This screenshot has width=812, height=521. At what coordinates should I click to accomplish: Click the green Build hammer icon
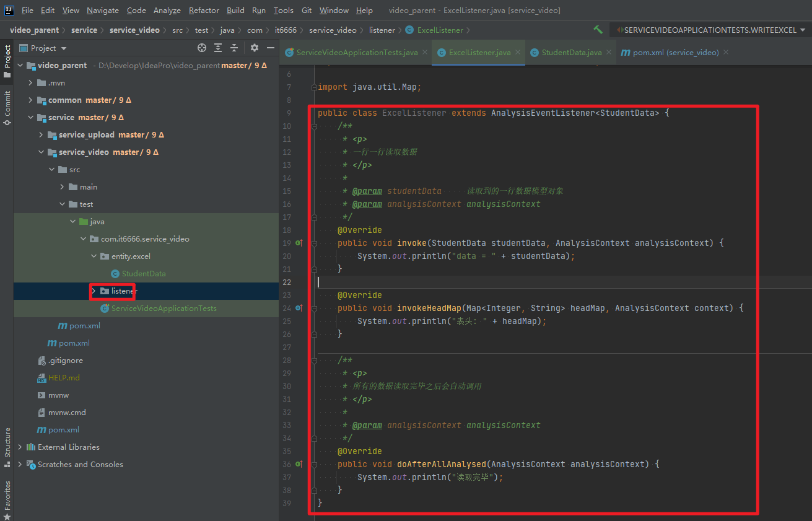click(x=598, y=30)
